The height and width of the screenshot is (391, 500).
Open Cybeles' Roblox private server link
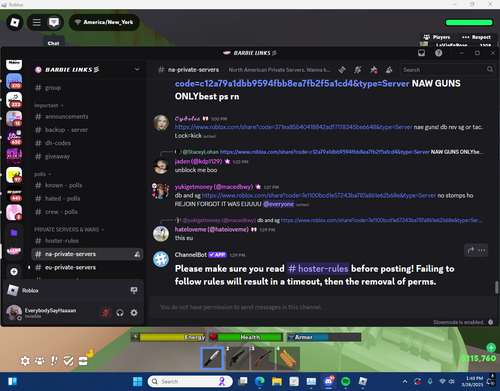tap(294, 127)
